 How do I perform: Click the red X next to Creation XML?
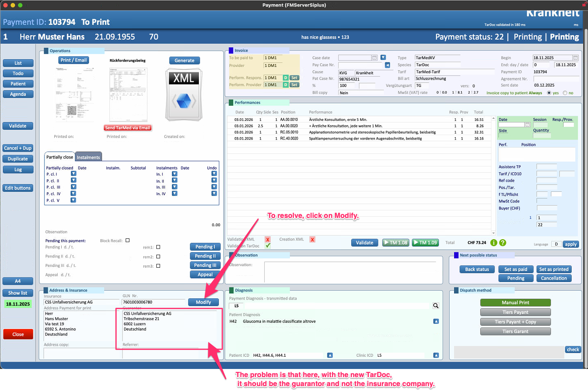[312, 240]
